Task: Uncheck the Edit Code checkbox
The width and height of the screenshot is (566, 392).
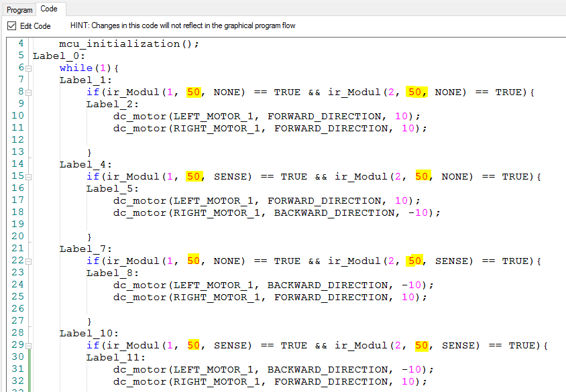Action: [x=12, y=26]
